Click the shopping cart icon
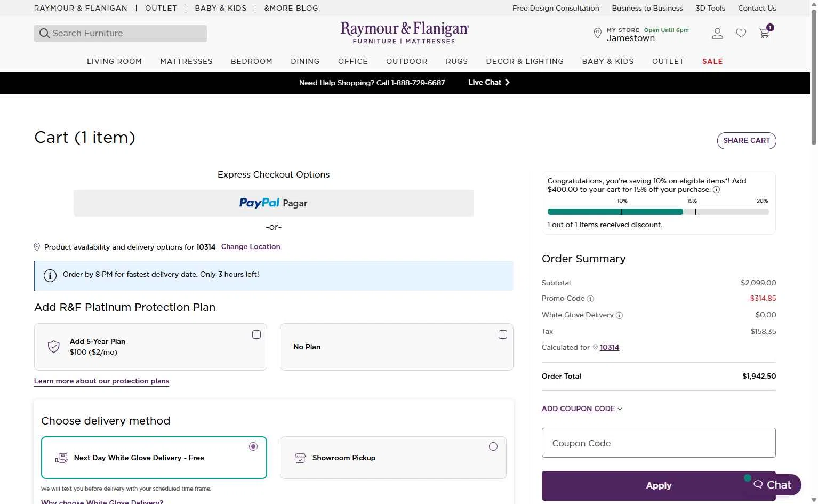This screenshot has width=818, height=504. [765, 34]
